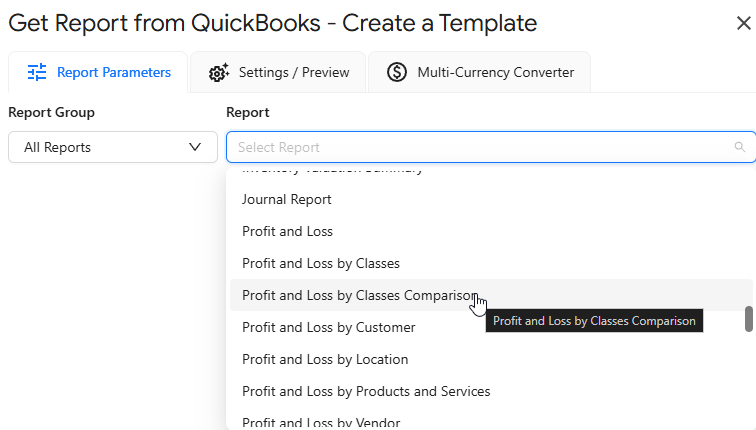Image resolution: width=756 pixels, height=430 pixels.
Task: Click the sliders icon on Report Parameters tab
Action: (37, 72)
